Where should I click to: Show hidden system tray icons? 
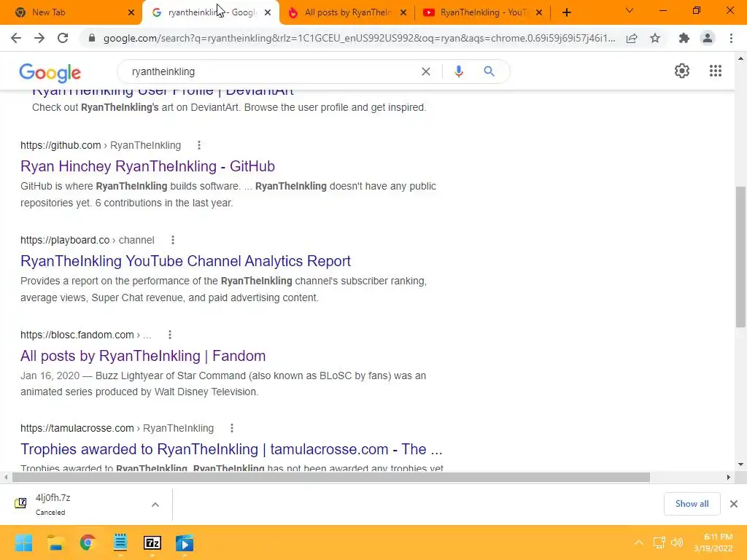tap(639, 542)
